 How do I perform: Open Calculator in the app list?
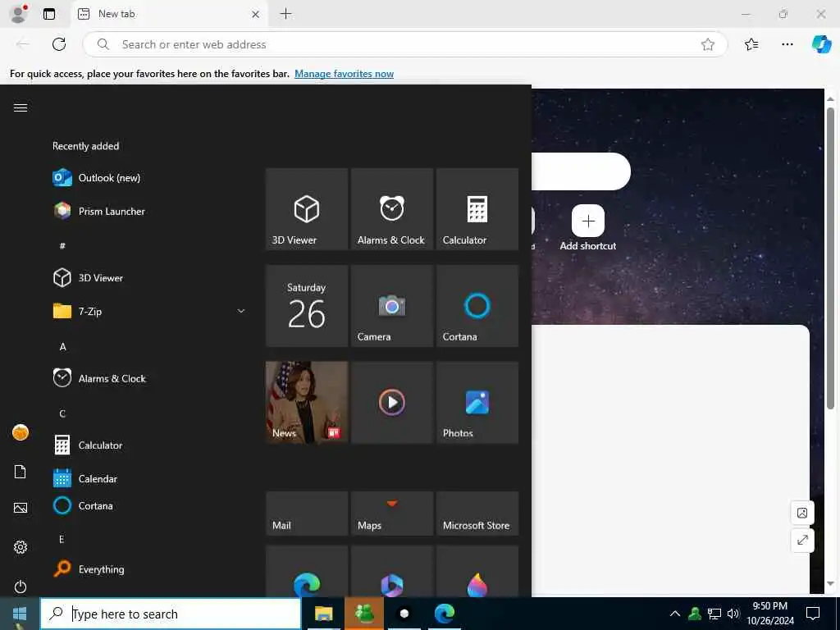click(x=150, y=445)
